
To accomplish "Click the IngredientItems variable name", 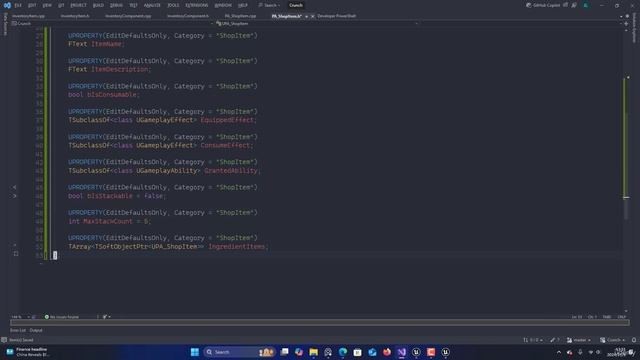I will pos(236,247).
